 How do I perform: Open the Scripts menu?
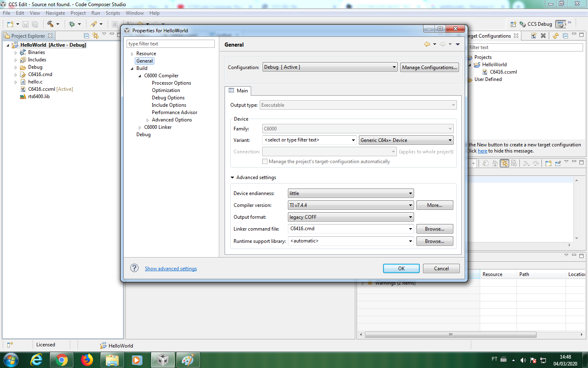click(x=113, y=13)
